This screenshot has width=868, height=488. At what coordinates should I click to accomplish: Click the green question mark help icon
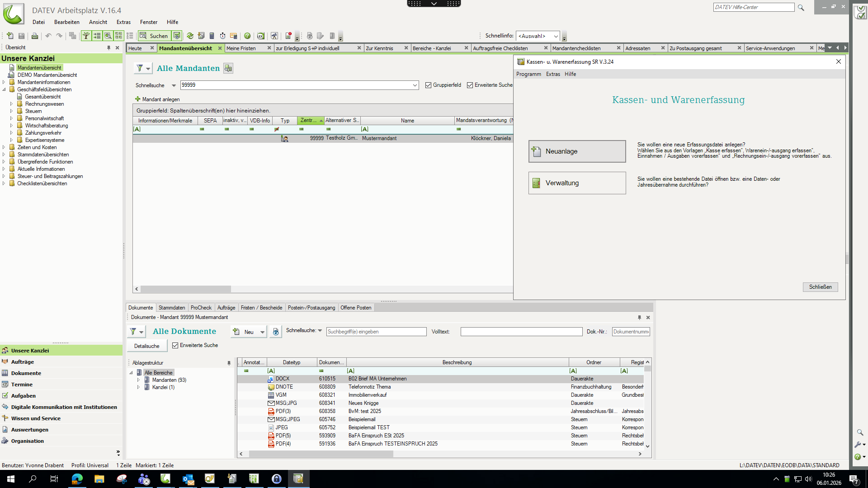pyautogui.click(x=247, y=36)
